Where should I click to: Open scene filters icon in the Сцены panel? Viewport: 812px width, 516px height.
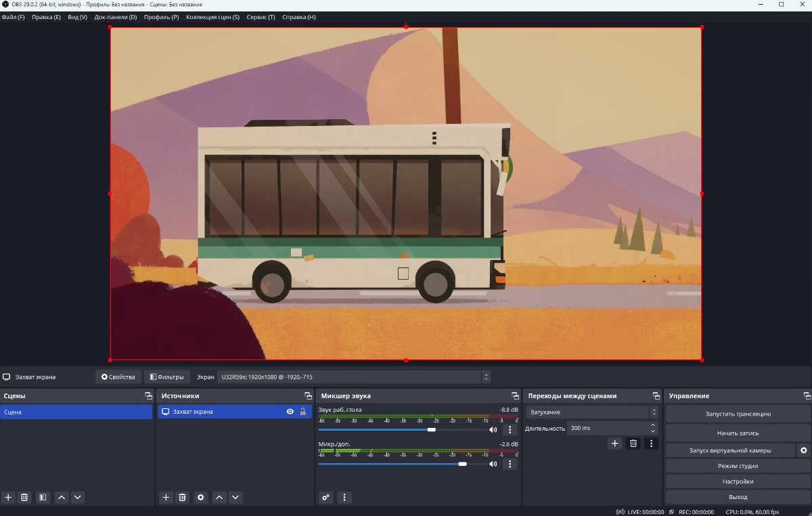click(43, 497)
